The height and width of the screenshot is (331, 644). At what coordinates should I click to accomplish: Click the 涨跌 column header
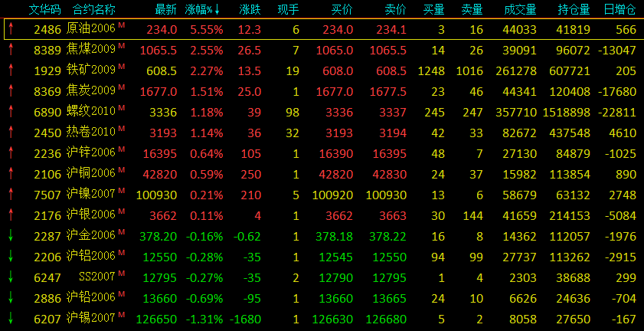(250, 9)
